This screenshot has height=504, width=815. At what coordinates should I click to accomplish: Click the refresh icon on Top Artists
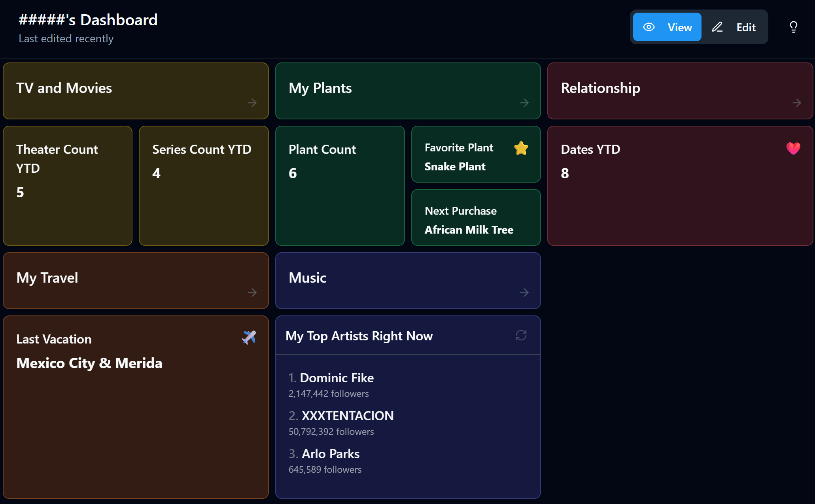521,335
